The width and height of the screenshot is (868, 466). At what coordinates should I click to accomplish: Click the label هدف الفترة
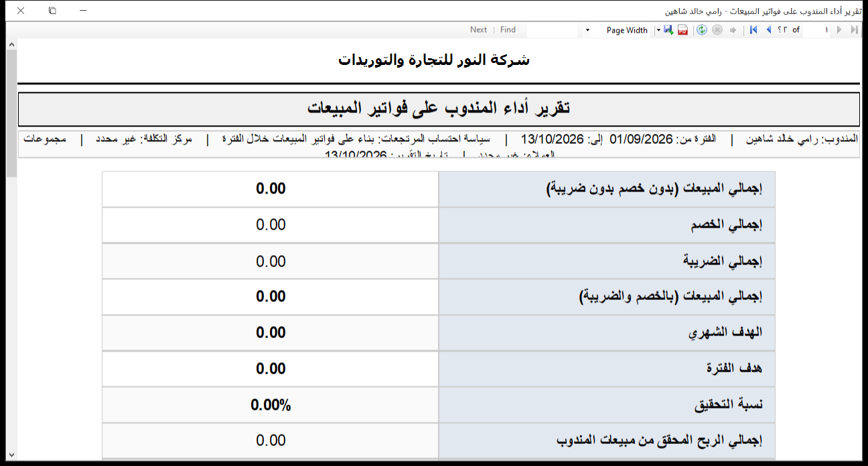point(735,369)
